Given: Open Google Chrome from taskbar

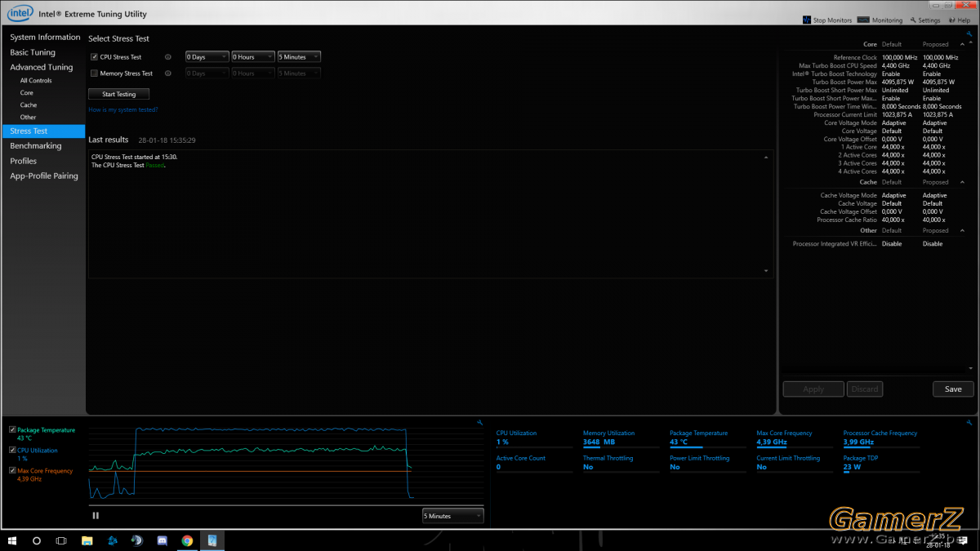Looking at the screenshot, I should coord(187,540).
